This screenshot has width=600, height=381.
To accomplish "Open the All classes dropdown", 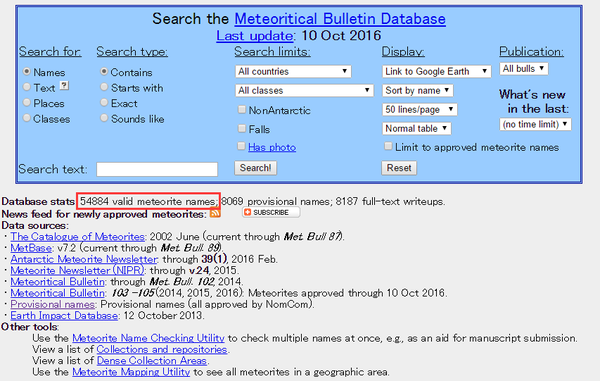I will click(x=304, y=91).
